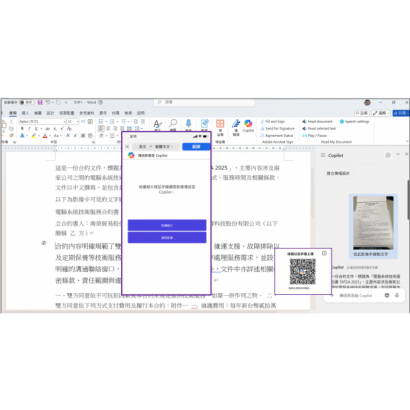Viewport: 410px width, 410px height.
Task: Click the Bold formatting icon
Action: pyautogui.click(x=22, y=129)
